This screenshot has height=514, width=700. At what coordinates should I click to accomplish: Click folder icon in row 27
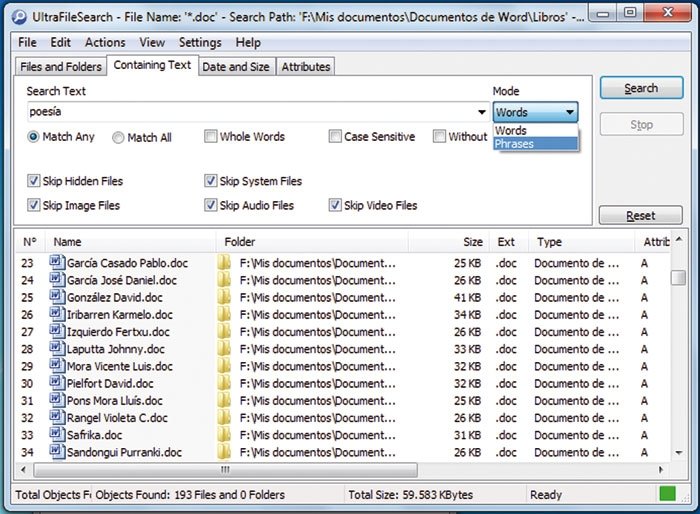(x=224, y=331)
